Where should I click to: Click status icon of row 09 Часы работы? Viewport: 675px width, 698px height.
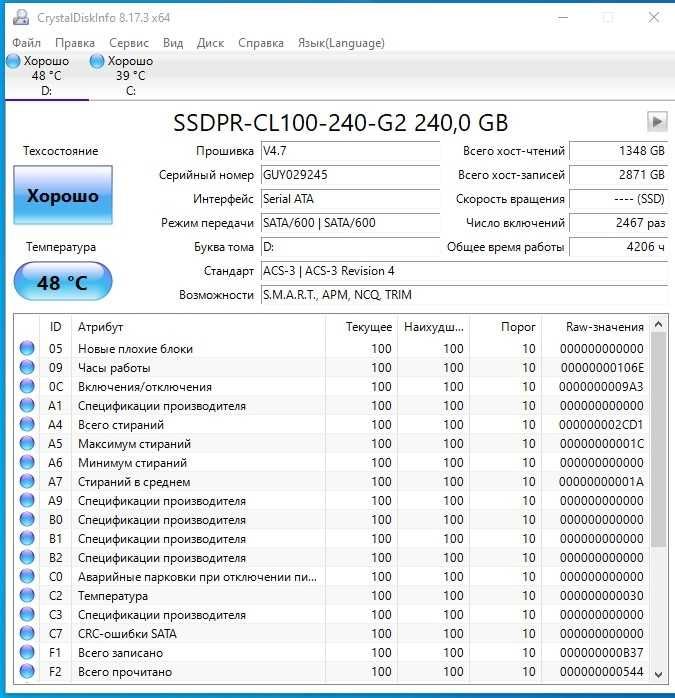click(x=27, y=367)
